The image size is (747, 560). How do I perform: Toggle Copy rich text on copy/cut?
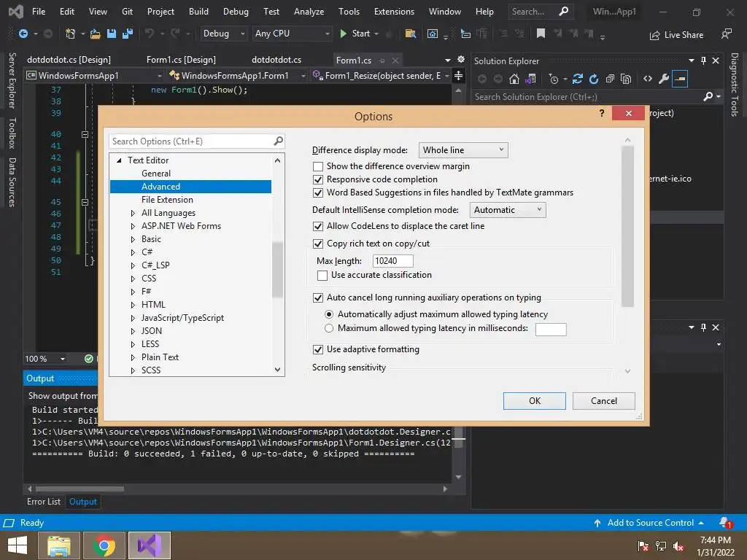coord(318,244)
